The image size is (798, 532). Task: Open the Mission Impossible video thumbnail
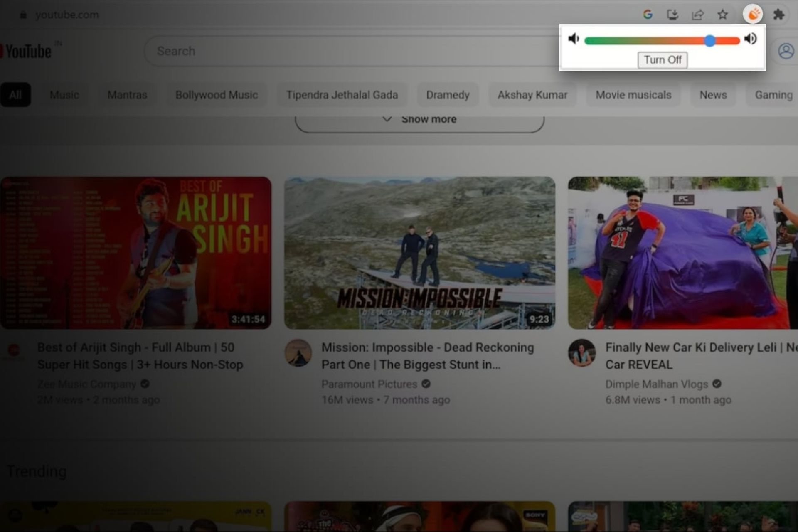tap(419, 253)
